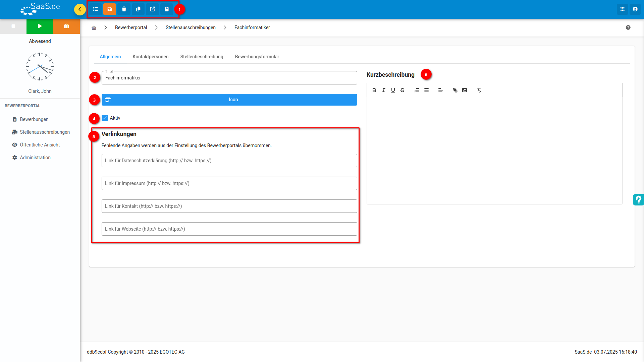Viewport: 644px width, 362px height.
Task: Insert a hyperlink in editor
Action: 455,90
